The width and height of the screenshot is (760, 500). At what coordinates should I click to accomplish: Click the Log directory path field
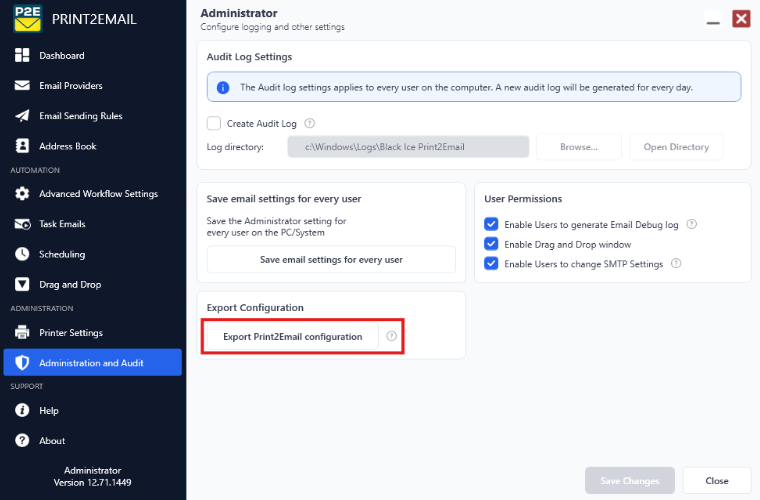[x=408, y=147]
